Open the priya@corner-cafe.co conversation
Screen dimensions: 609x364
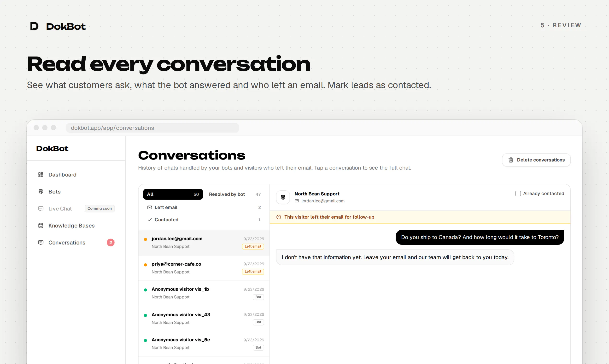(x=204, y=268)
